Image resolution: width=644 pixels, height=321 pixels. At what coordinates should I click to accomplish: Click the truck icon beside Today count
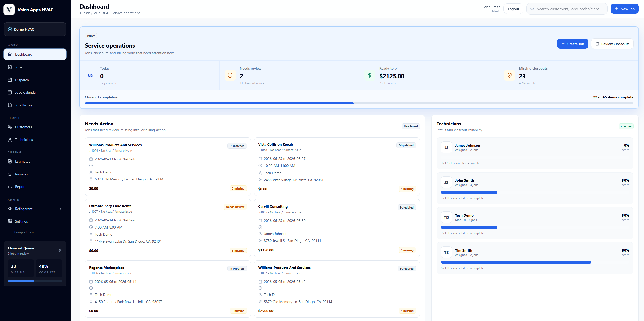point(90,75)
